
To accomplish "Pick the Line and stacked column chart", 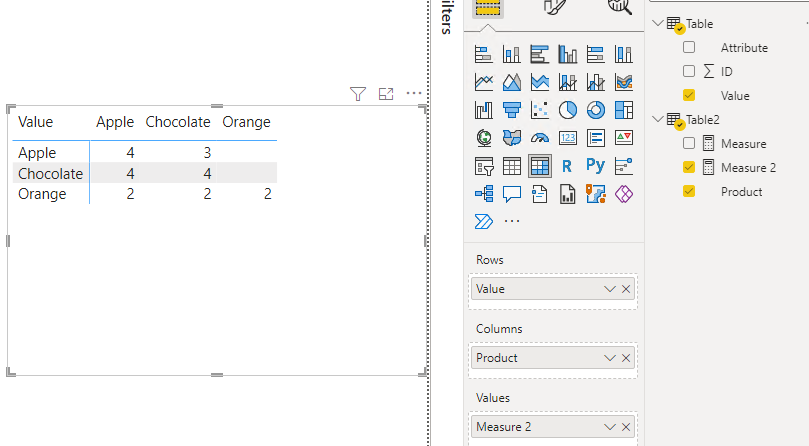I will click(568, 82).
